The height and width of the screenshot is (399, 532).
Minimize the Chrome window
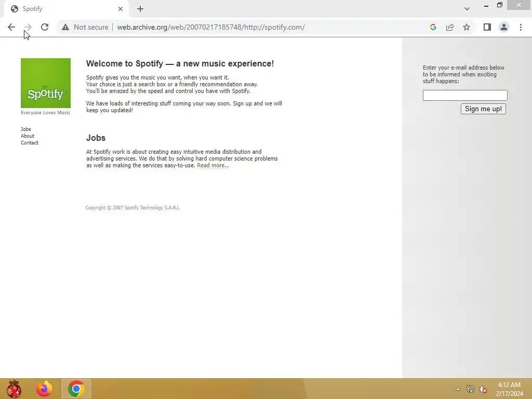(486, 5)
